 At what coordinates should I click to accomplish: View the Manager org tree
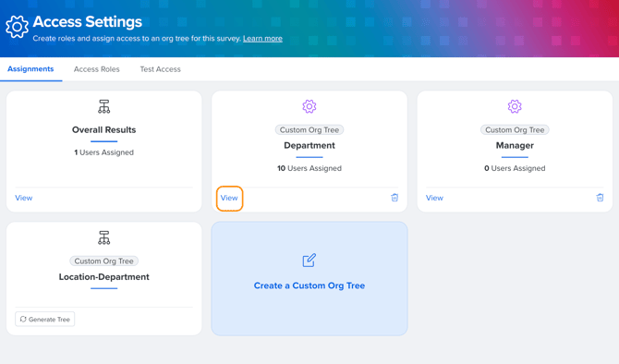pos(434,198)
